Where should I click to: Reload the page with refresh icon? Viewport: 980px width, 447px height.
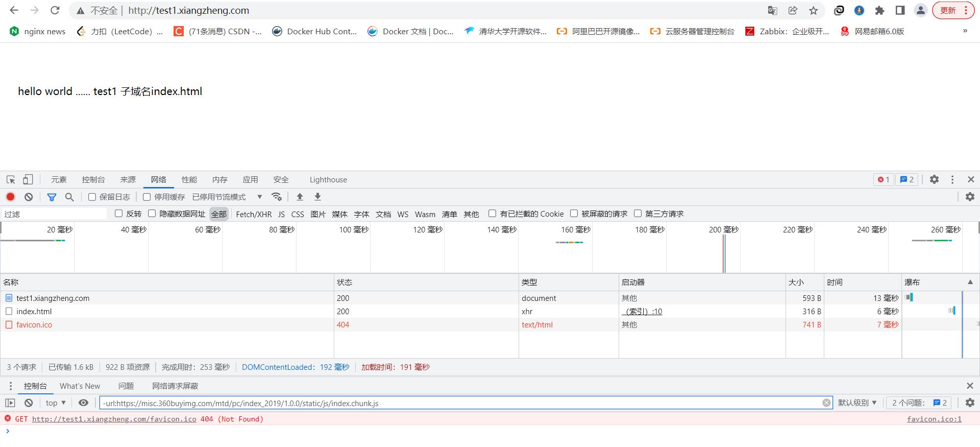tap(55, 10)
